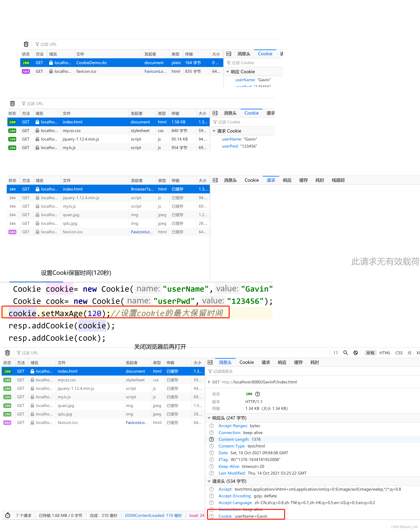Click the FaviconLo... initiator link in the 304 list

click(142, 232)
